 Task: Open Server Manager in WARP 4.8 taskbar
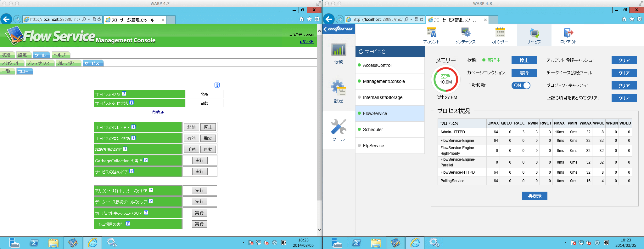(x=337, y=243)
